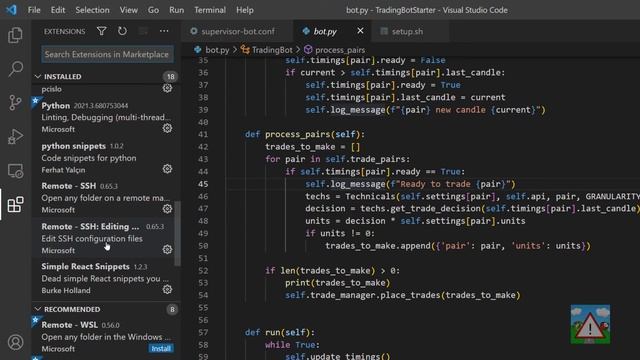Viewport: 640px width, 360px height.
Task: Click line number 57 in gutter
Action: tap(203, 332)
